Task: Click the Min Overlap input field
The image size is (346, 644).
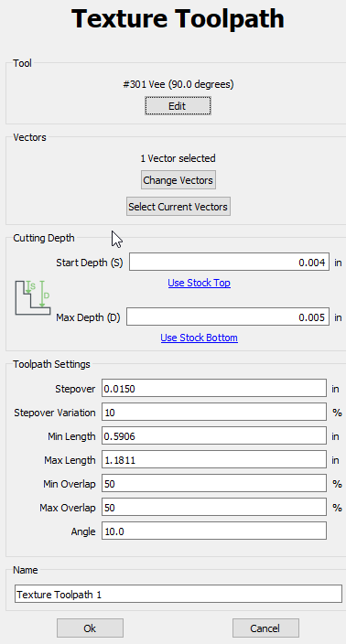Action: coord(214,483)
